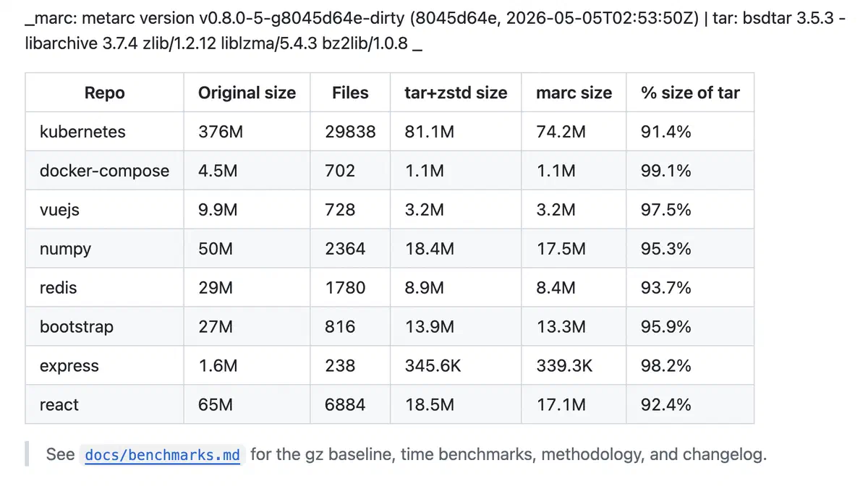The width and height of the screenshot is (868, 489).
Task: Click the 339.3K marc size value
Action: click(x=564, y=366)
